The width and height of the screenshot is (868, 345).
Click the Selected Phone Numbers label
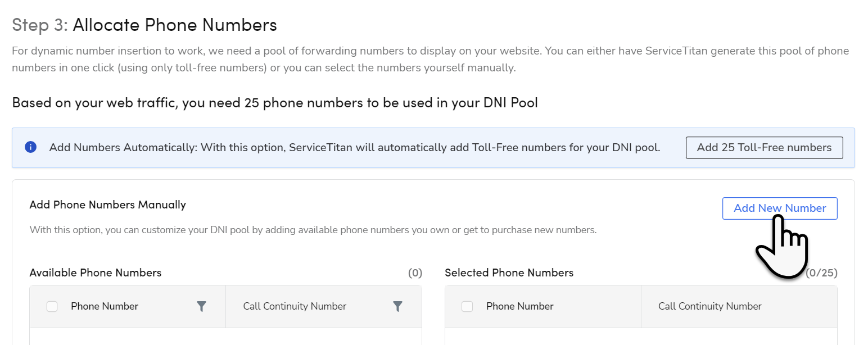coord(509,273)
